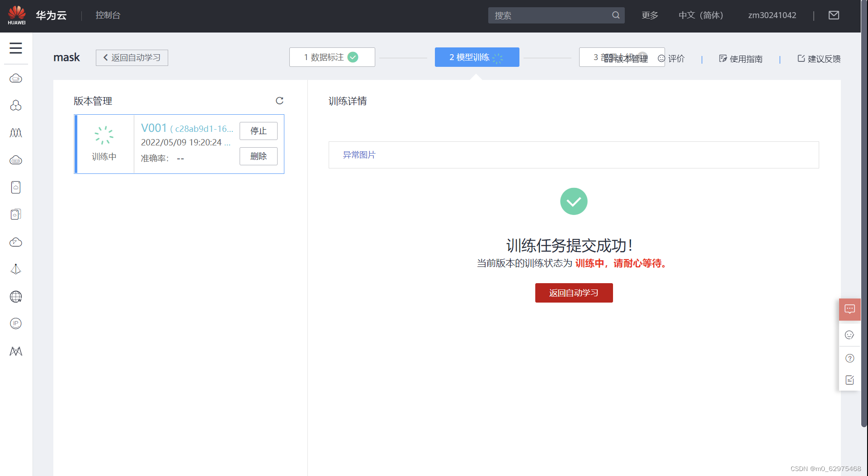Click the smiley feedback widget icon
Image resolution: width=868 pixels, height=476 pixels.
coord(850,335)
